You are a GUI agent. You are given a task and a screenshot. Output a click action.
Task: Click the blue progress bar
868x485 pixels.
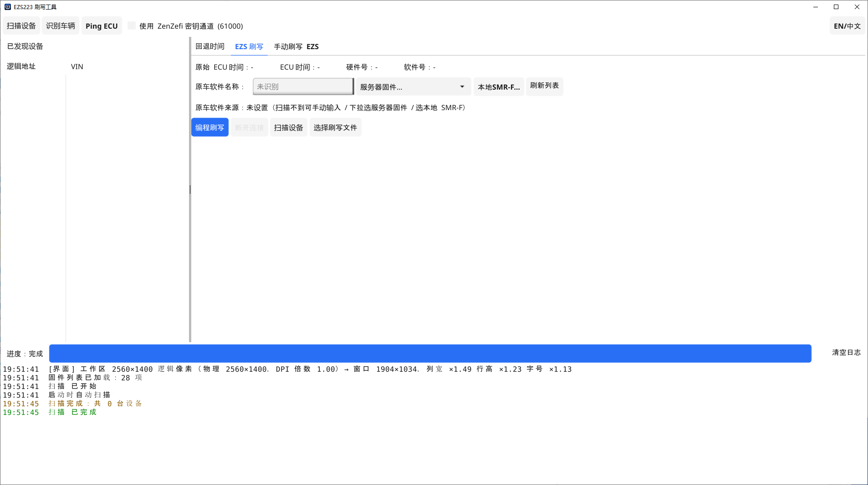pyautogui.click(x=430, y=354)
